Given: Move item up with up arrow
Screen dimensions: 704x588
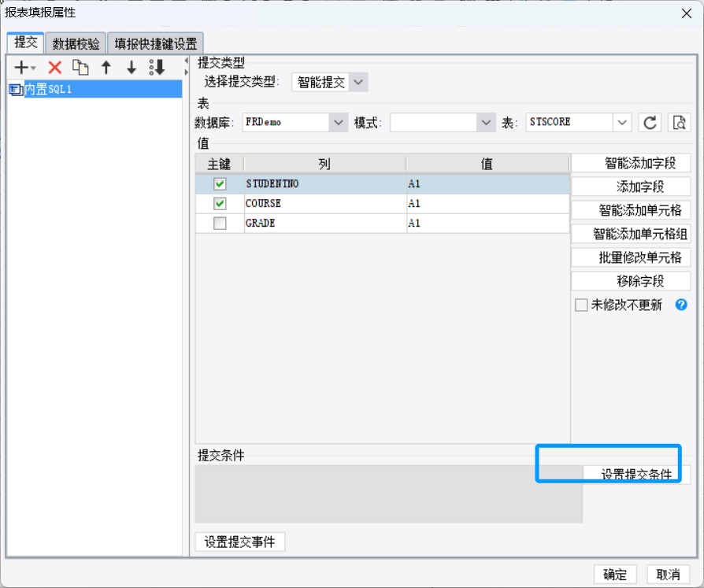Looking at the screenshot, I should point(106,68).
